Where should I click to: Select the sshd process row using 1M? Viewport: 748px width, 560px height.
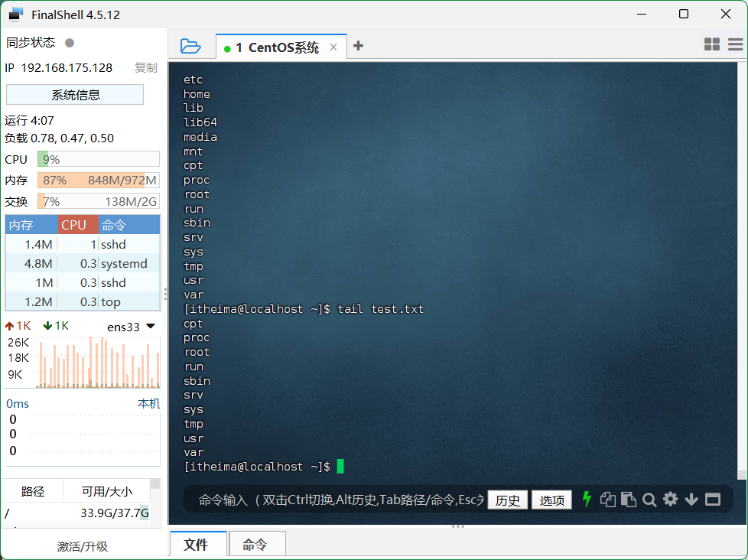[x=83, y=282]
